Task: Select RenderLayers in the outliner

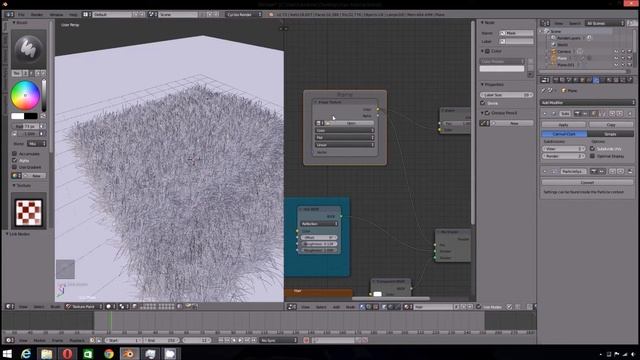Action: tap(569, 38)
